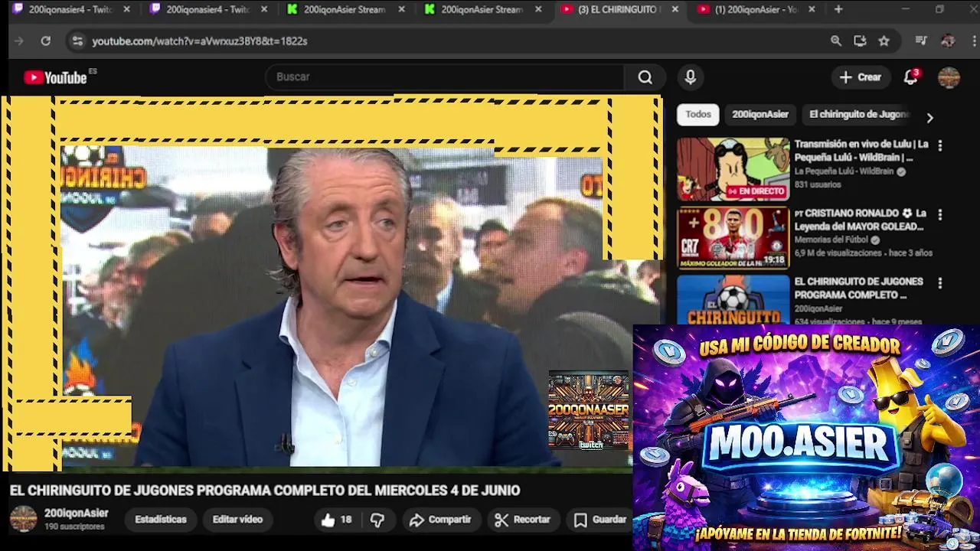
Task: Dislike the video with thumbs down
Action: (x=377, y=520)
